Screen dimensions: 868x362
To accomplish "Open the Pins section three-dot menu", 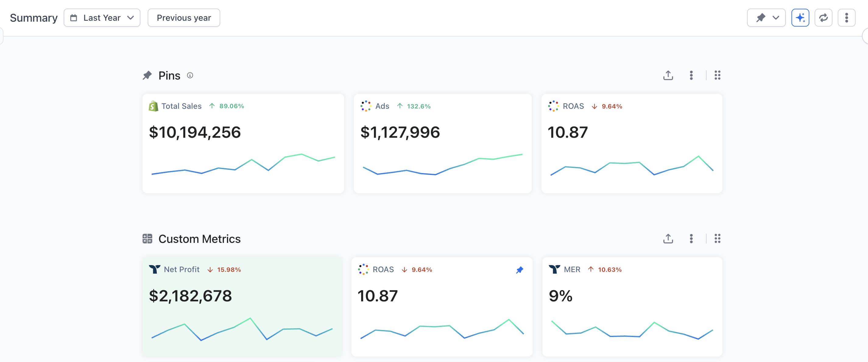I will tap(691, 75).
